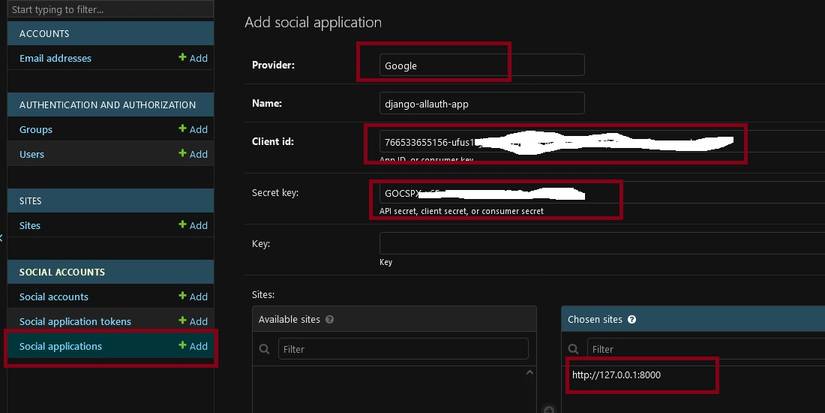Click the Name field with django-allauth-app

[481, 103]
